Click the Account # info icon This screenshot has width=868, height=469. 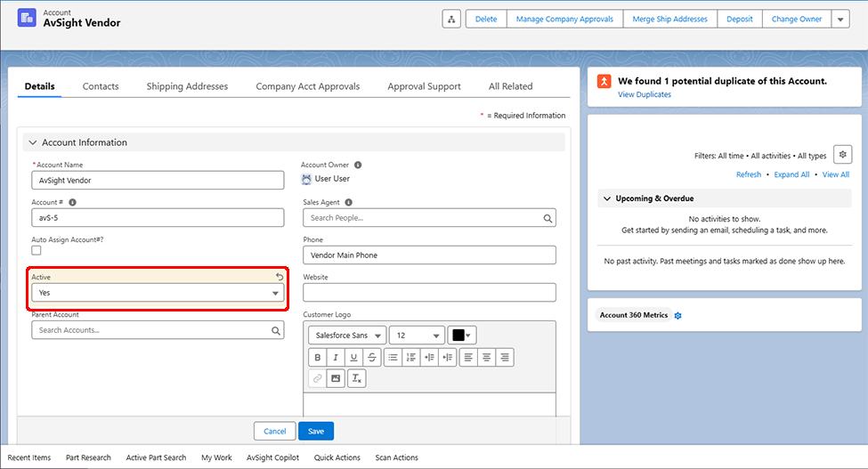[x=72, y=202]
